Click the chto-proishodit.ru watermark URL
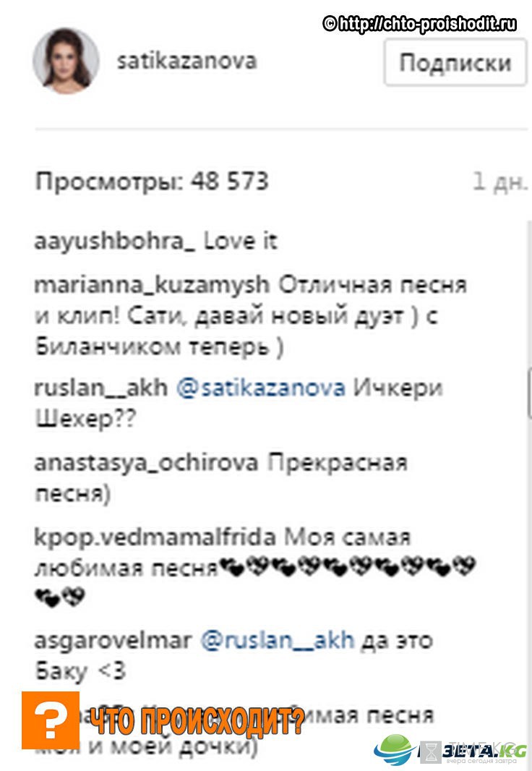Viewport: 532px width, 771px height. point(419,23)
